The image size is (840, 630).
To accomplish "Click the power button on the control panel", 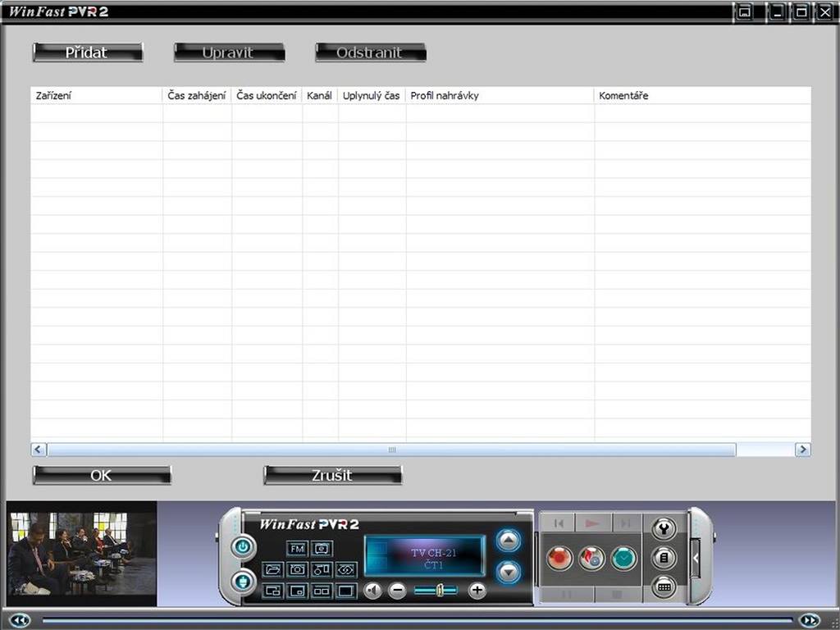I will point(243,547).
